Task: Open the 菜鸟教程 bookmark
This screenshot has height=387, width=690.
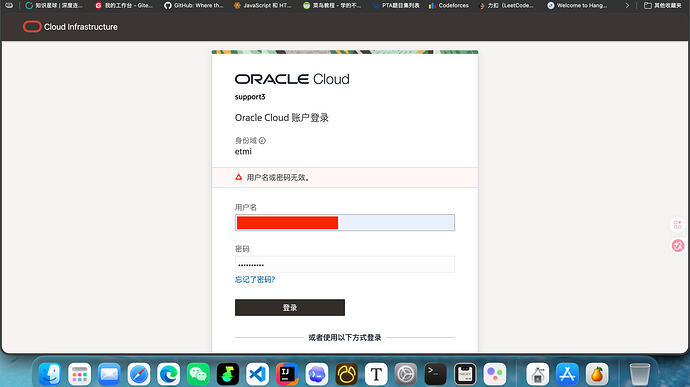Action: coord(332,6)
